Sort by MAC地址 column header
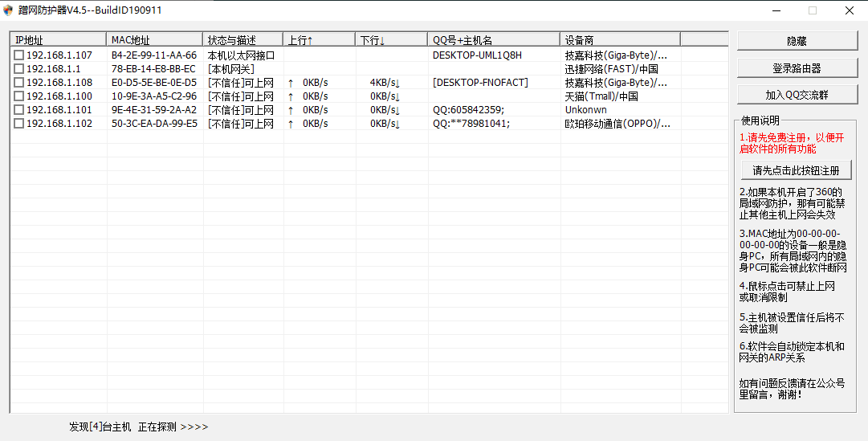Viewport: 868px width, 441px height. click(154, 39)
